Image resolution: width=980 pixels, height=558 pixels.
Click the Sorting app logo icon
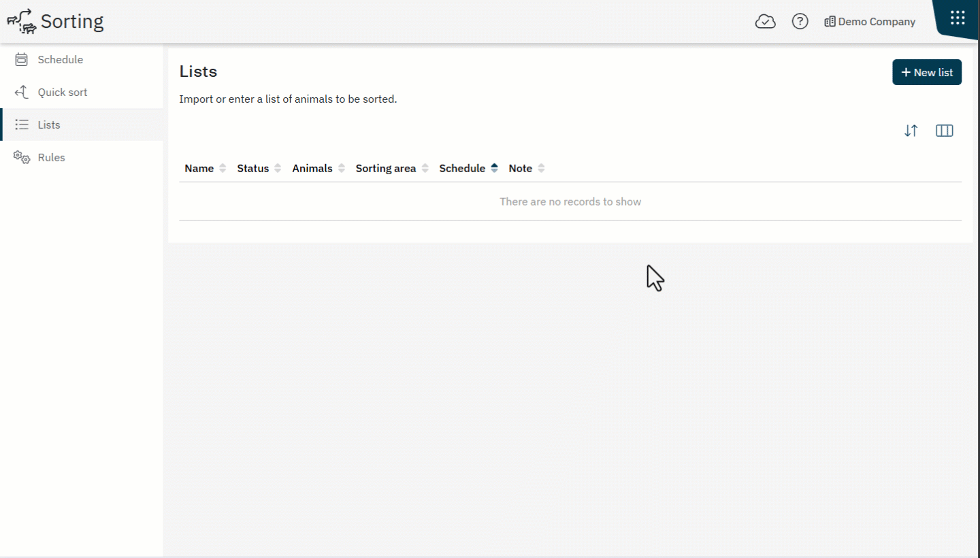click(21, 21)
